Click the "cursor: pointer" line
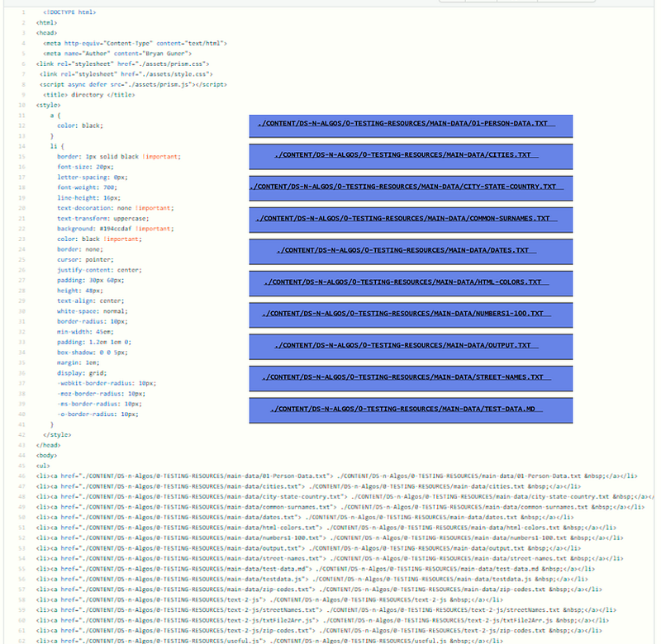This screenshot has width=661, height=644. tap(86, 260)
